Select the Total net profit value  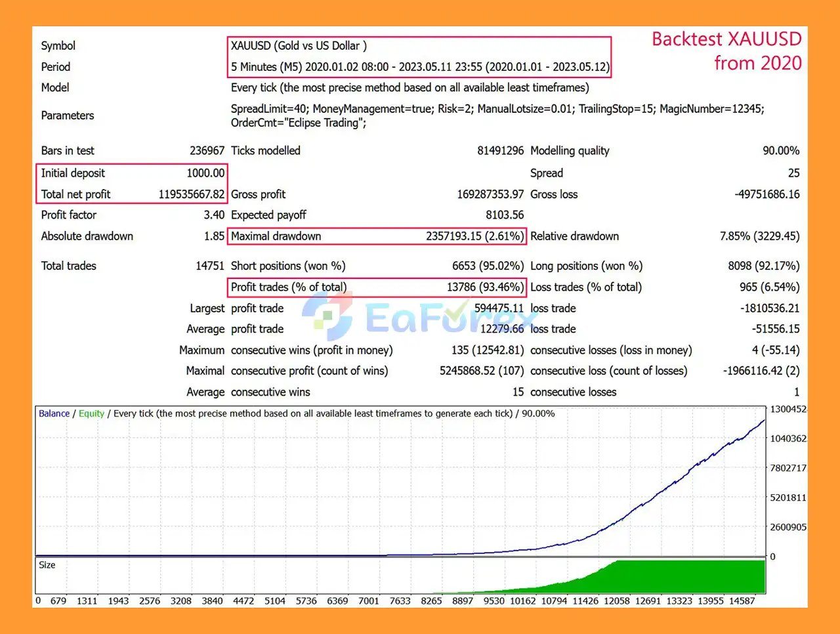pyautogui.click(x=191, y=194)
